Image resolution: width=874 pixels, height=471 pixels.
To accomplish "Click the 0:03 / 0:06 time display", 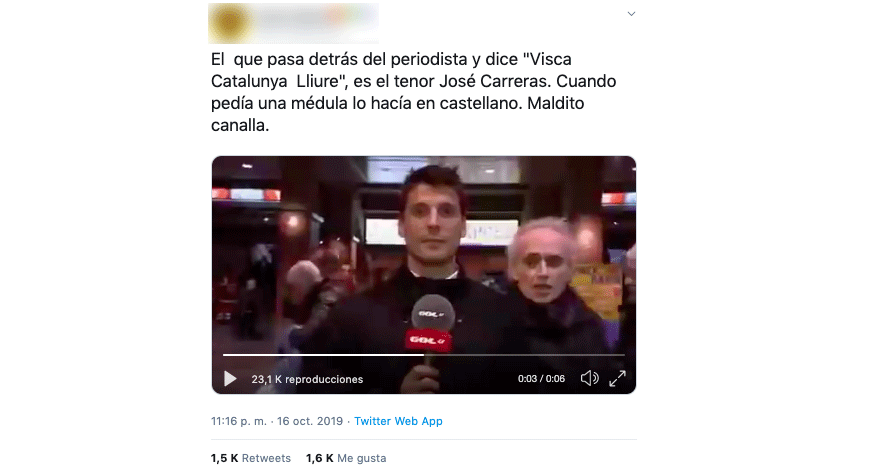I will pos(541,379).
